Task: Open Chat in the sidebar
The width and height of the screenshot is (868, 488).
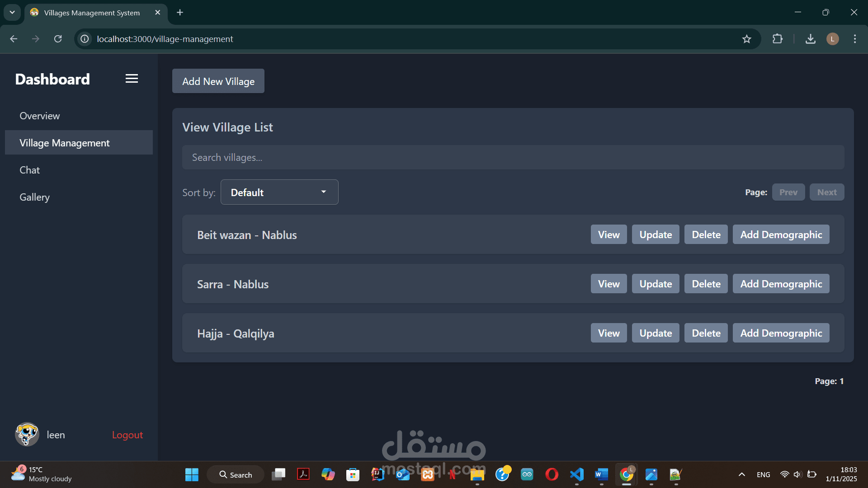Action: point(30,170)
